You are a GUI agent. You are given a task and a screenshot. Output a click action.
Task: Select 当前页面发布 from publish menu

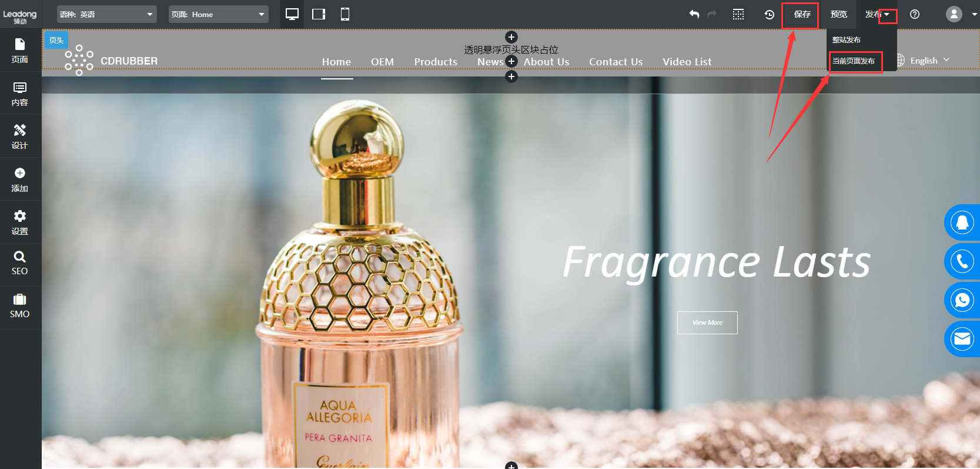(x=854, y=61)
